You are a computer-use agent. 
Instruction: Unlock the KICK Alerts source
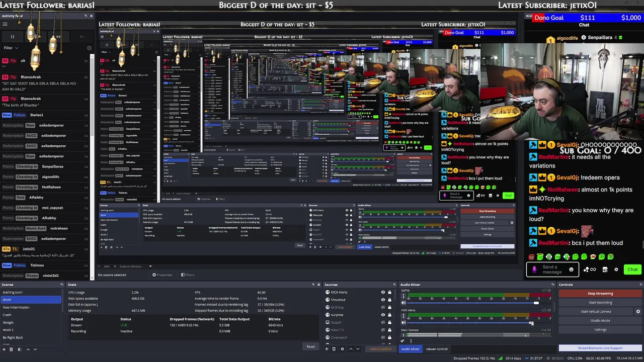[x=389, y=292]
